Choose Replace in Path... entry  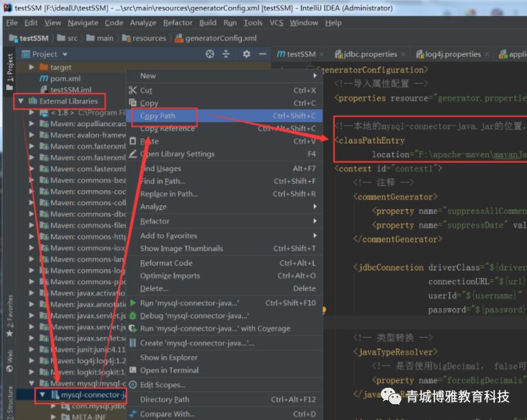point(224,194)
